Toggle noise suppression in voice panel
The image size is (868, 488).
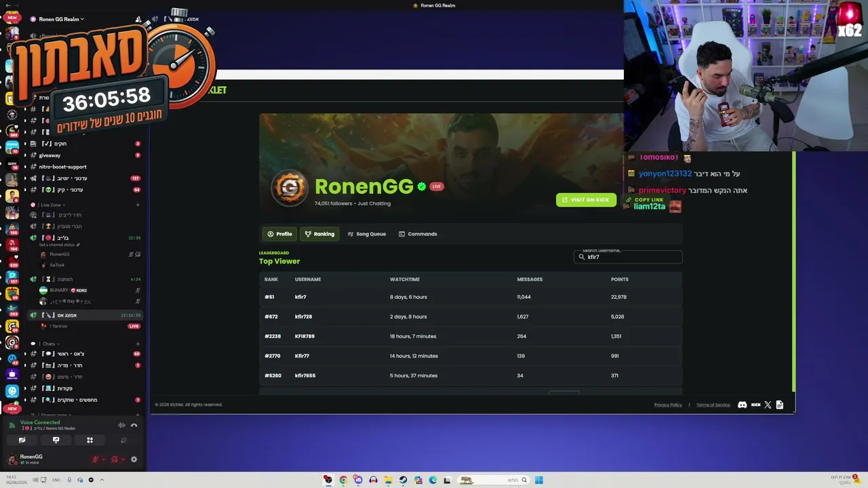coord(122,425)
